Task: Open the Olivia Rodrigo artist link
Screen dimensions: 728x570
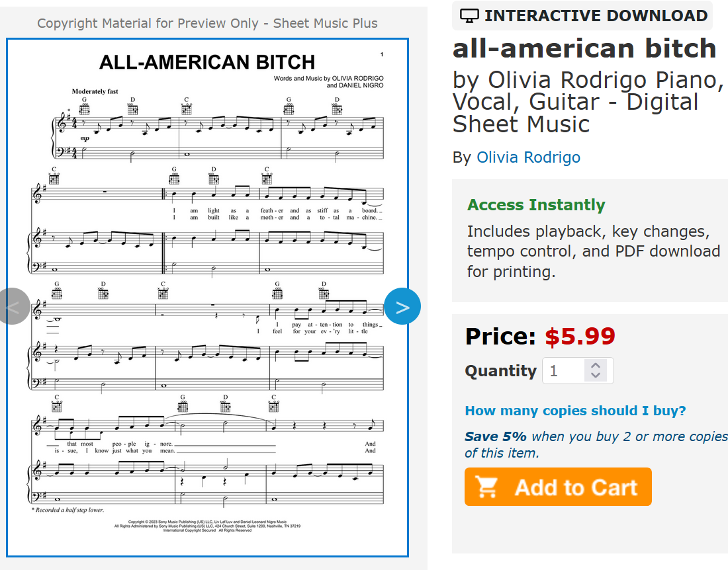Action: tap(528, 157)
